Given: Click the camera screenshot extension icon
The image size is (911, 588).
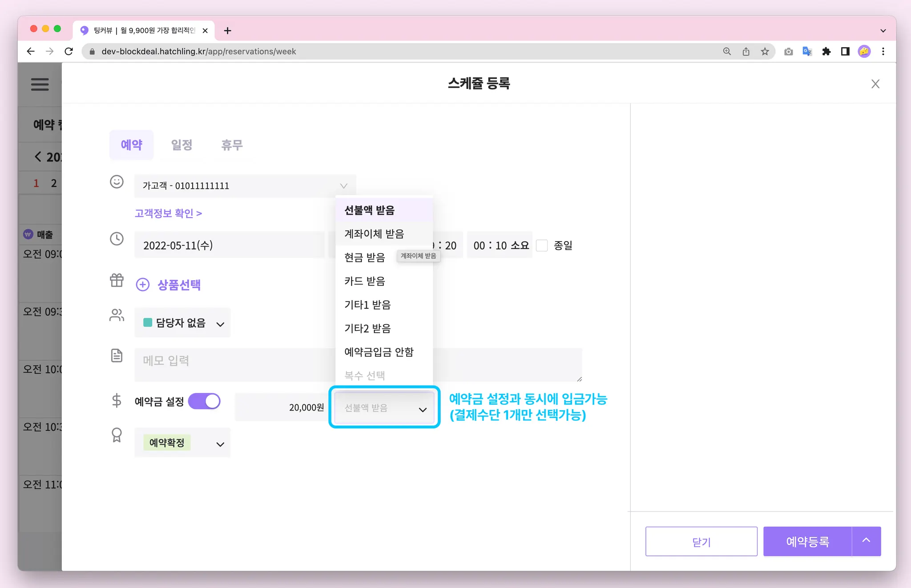Looking at the screenshot, I should [x=788, y=52].
